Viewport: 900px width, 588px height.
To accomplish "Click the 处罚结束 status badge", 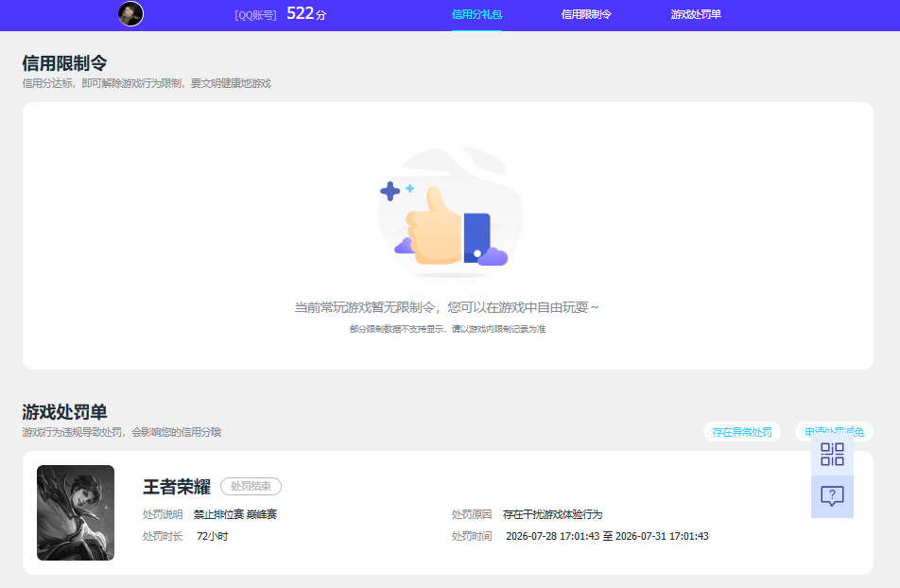I will tap(251, 486).
